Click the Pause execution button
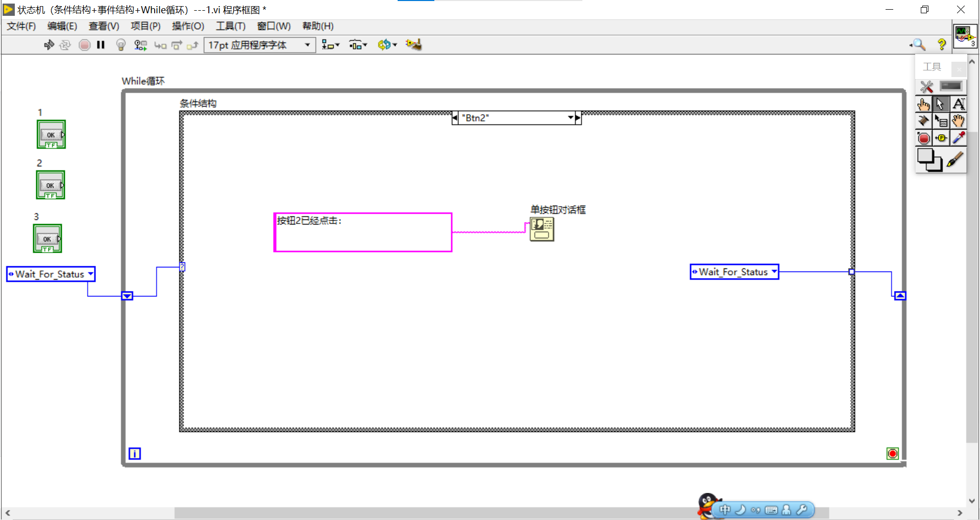 tap(101, 45)
